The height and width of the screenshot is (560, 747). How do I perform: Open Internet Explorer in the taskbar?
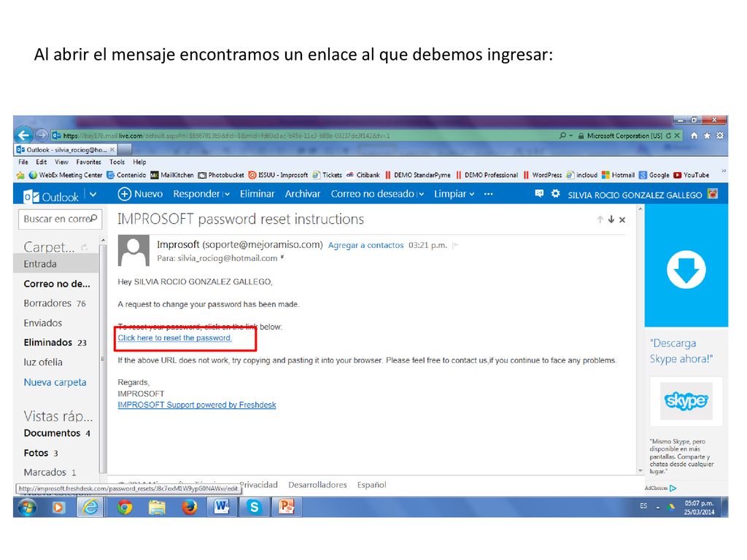[x=90, y=507]
